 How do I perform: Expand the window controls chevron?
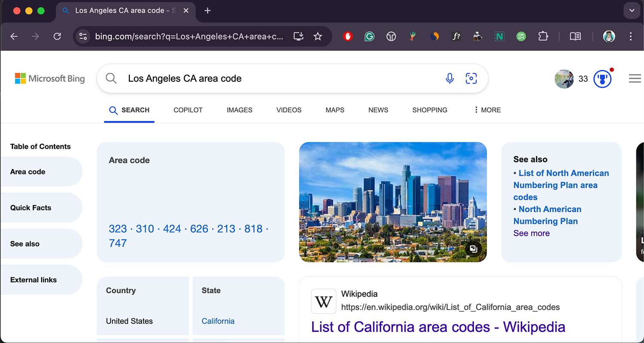click(x=632, y=10)
